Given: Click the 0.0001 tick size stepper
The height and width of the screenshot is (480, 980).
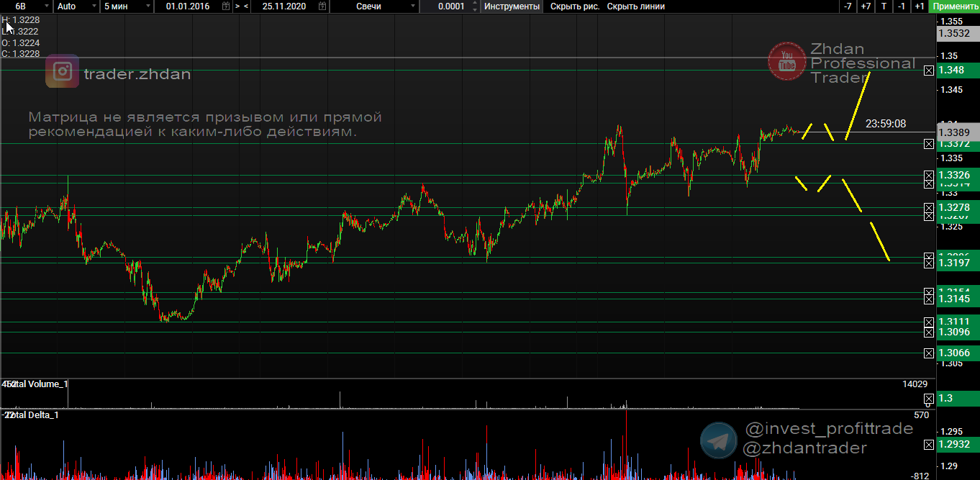Looking at the screenshot, I should (x=475, y=6).
